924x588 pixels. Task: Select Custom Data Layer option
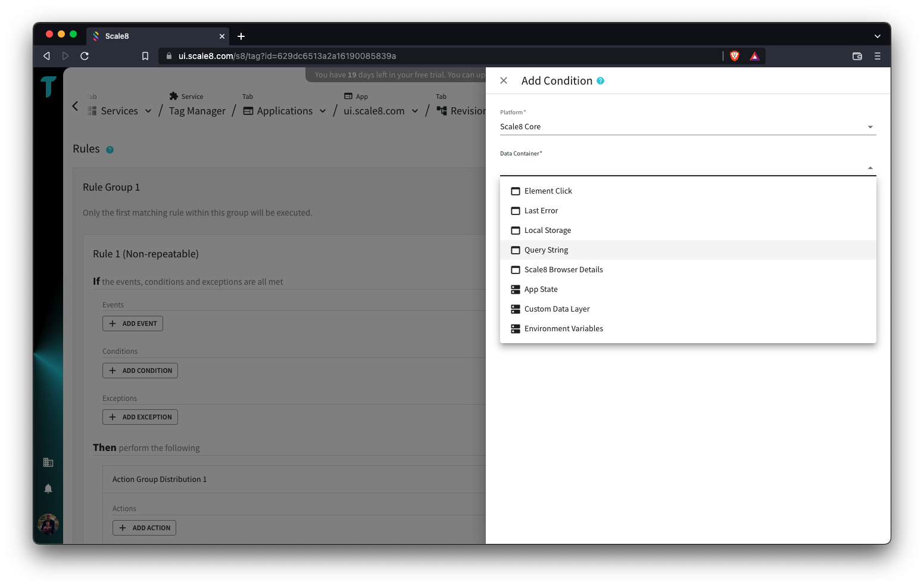click(688, 309)
